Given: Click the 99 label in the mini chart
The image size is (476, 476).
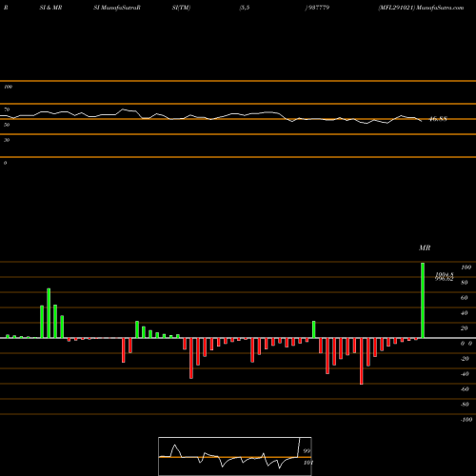Looking at the screenshot, I should [x=307, y=451].
